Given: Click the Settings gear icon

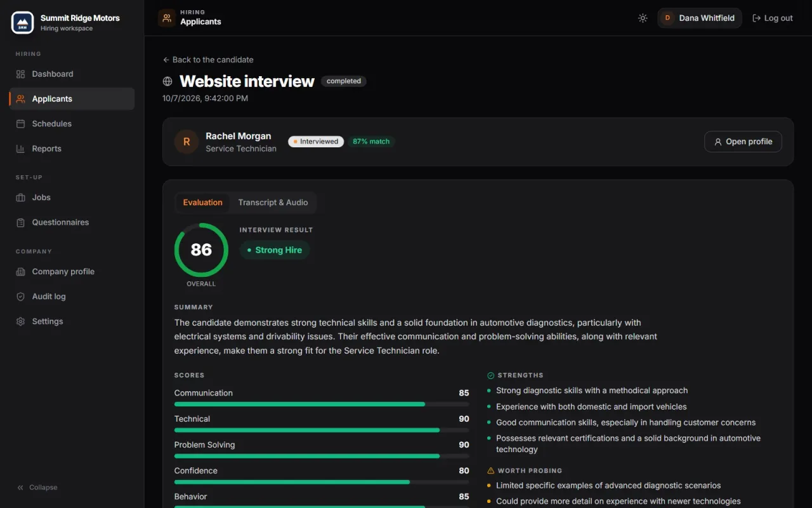Looking at the screenshot, I should [x=20, y=321].
